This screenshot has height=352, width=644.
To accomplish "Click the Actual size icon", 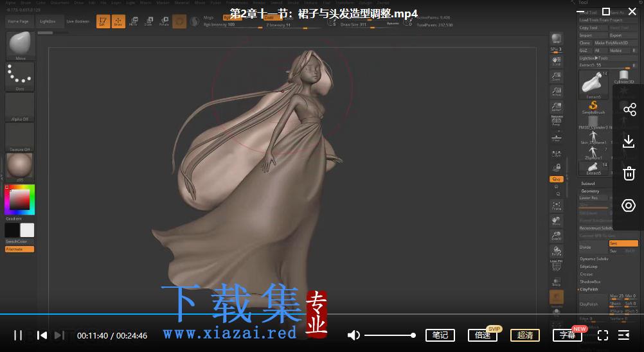I will 556,91.
